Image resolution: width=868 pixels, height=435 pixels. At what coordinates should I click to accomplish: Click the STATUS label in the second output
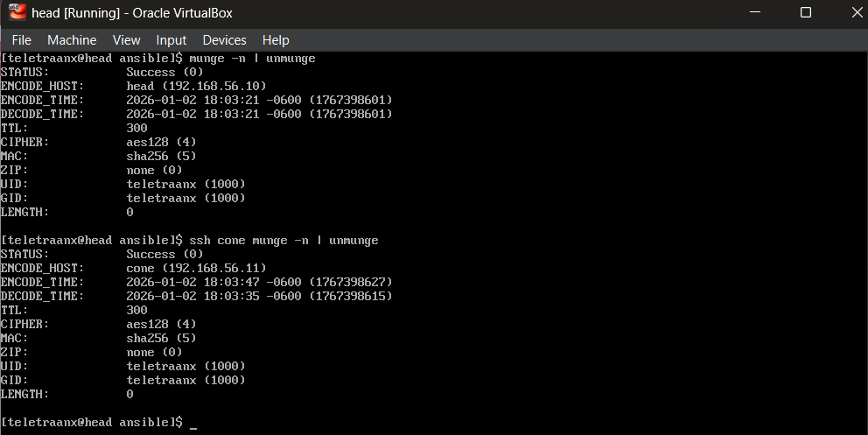tap(24, 255)
